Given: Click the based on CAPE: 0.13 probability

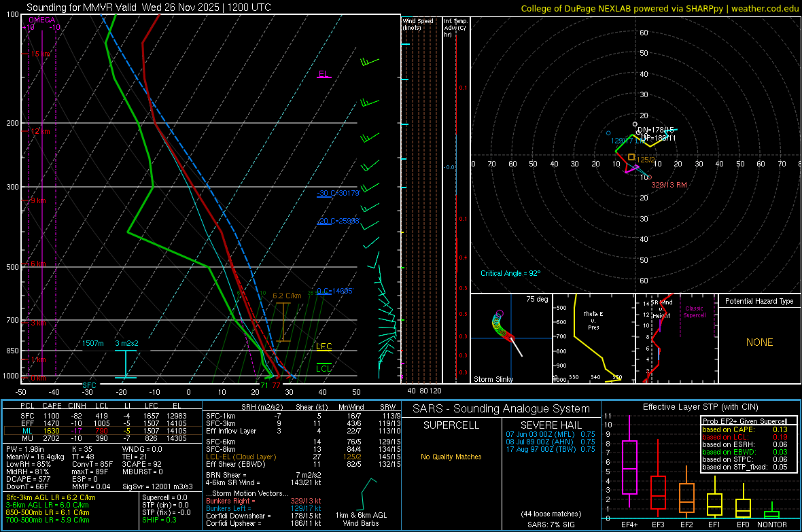Looking at the screenshot, I should pyautogui.click(x=745, y=429).
